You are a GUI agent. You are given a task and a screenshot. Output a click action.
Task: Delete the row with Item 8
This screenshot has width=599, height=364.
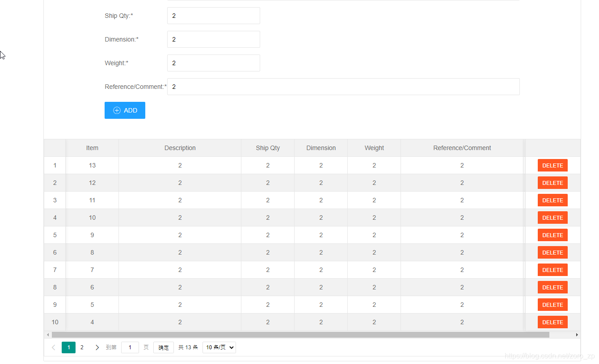553,252
